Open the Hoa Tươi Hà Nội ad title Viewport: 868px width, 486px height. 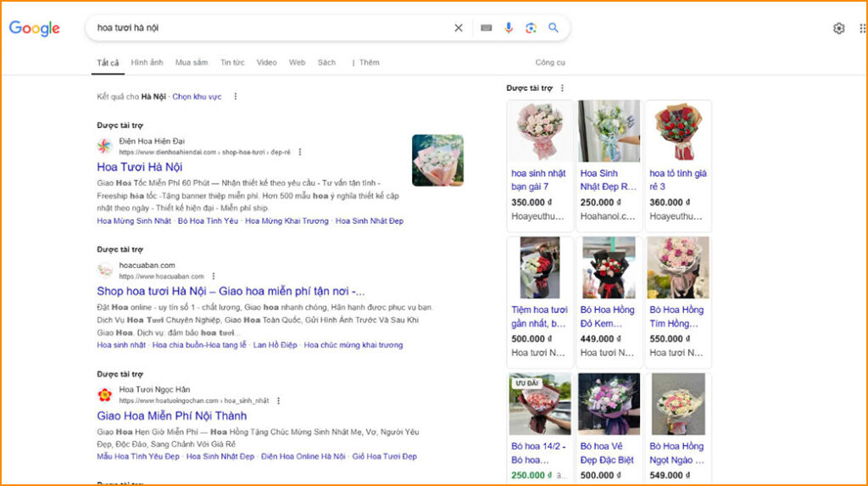(140, 167)
